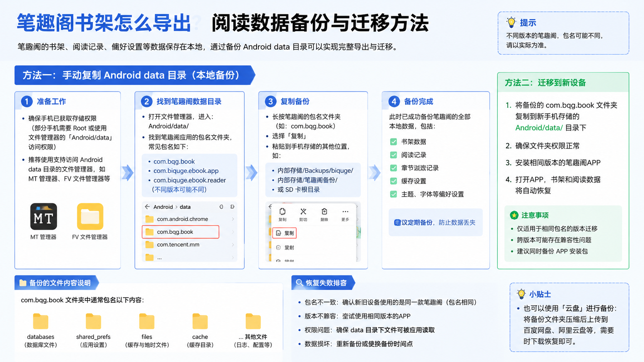Click the 准备工作 step heading
The width and height of the screenshot is (644, 362).
click(52, 102)
